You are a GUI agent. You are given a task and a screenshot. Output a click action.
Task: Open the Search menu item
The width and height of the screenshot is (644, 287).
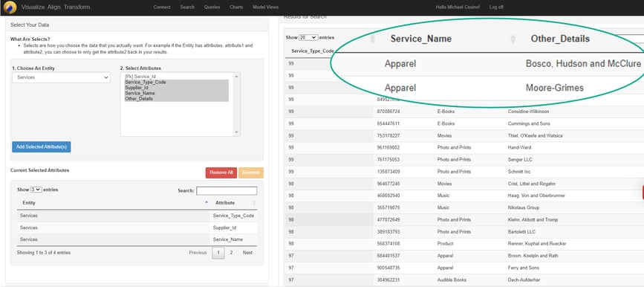(187, 7)
